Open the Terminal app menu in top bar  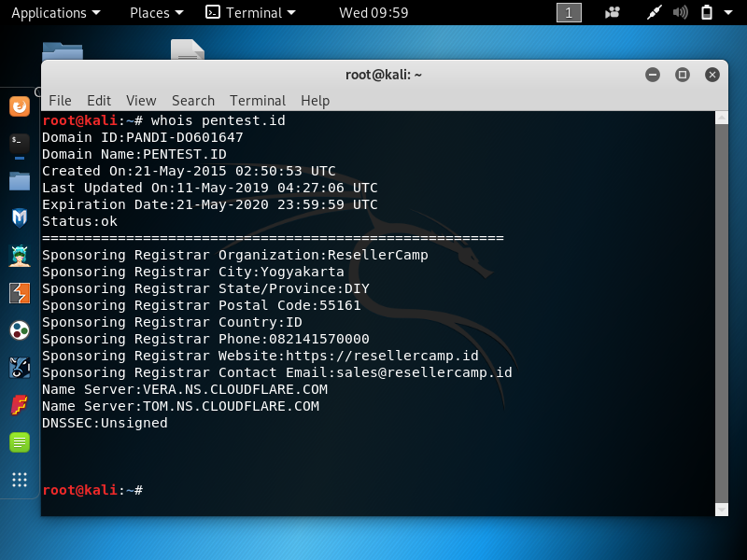tap(250, 12)
